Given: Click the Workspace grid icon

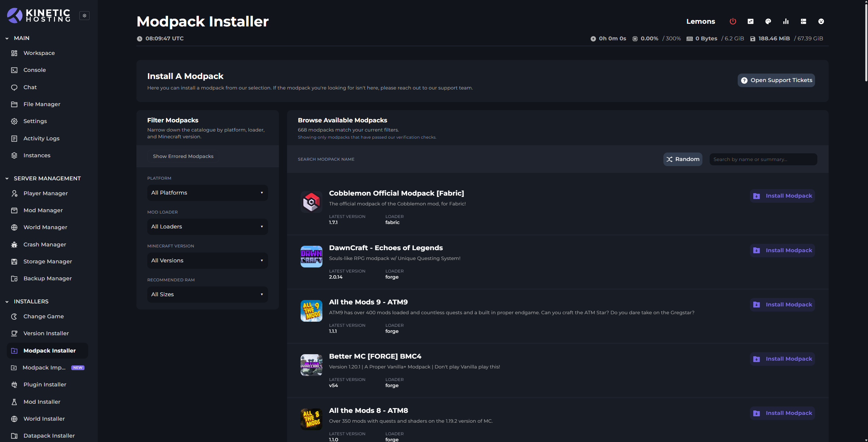Looking at the screenshot, I should 14,53.
